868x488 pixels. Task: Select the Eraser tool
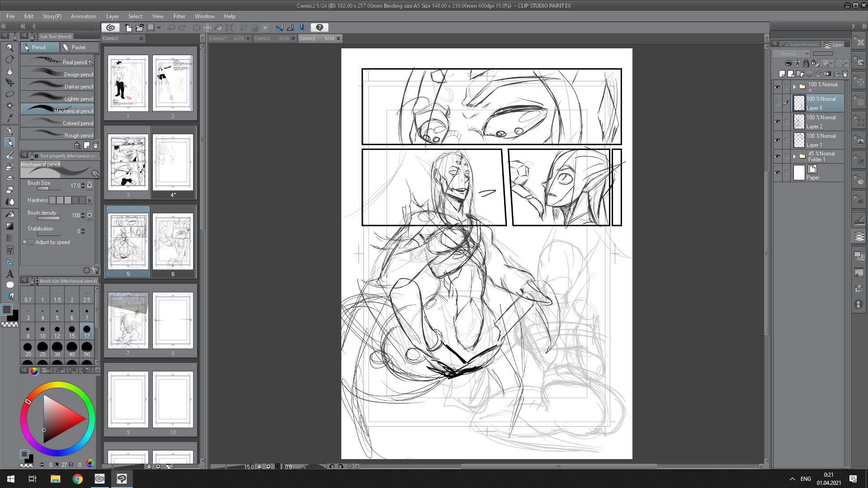(9, 190)
